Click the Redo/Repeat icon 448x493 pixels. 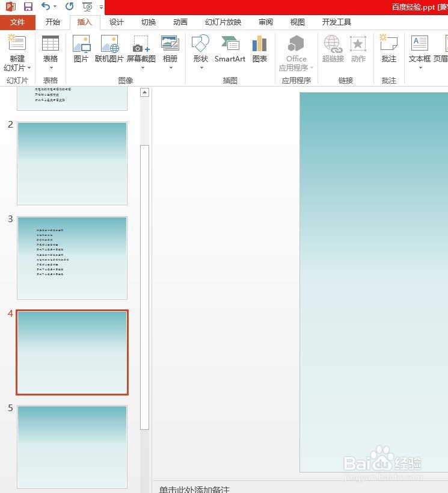pyautogui.click(x=69, y=6)
